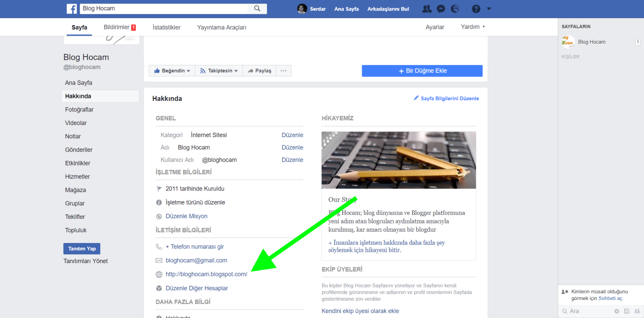The height and width of the screenshot is (318, 644).
Task: Click the Blog Hocam page avatar in sidebar
Action: (x=568, y=42)
